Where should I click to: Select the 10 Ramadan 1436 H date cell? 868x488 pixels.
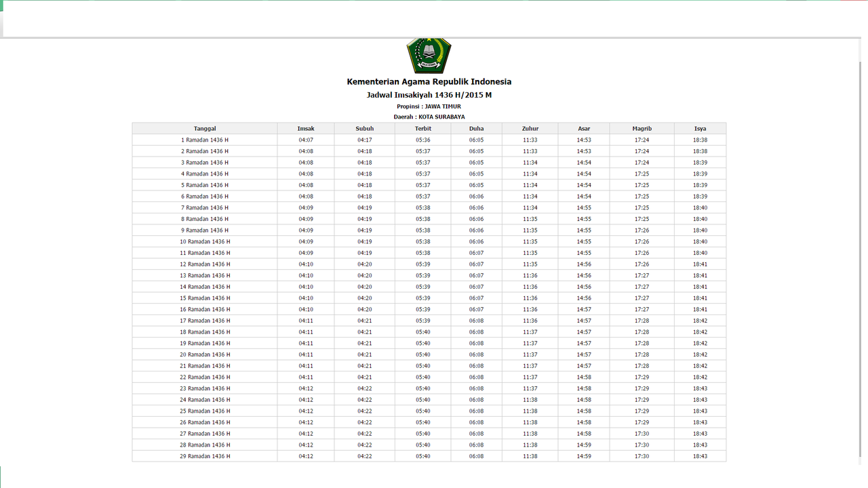[205, 242]
